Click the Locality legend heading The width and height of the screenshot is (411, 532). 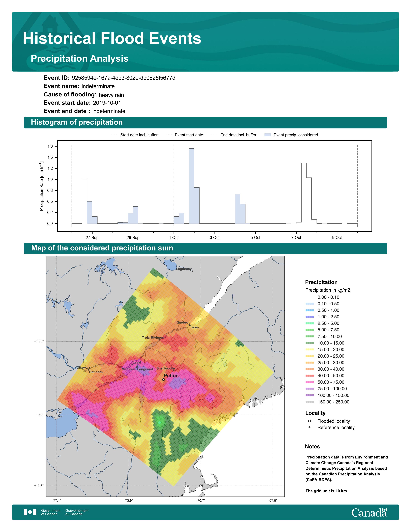tap(315, 413)
